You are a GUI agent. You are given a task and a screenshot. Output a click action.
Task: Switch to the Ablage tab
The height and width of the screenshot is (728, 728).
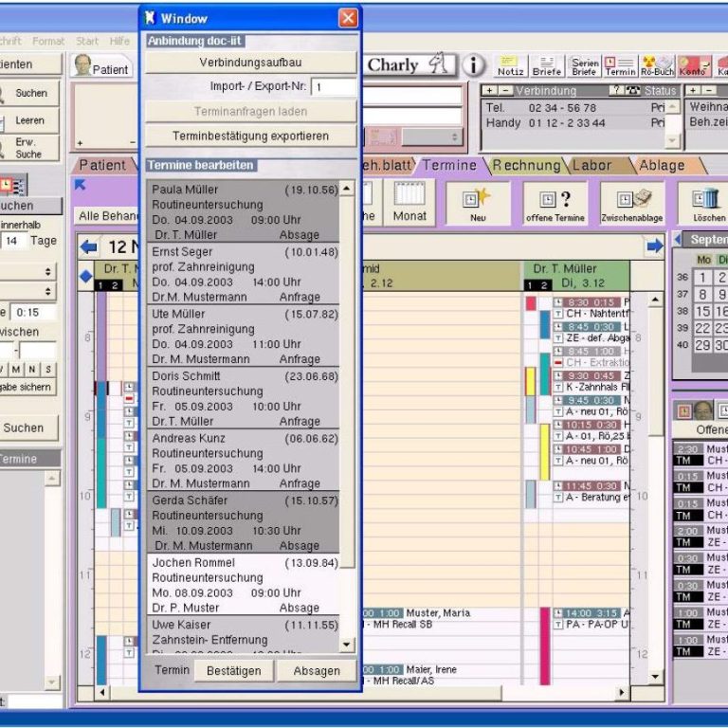pyautogui.click(x=662, y=165)
